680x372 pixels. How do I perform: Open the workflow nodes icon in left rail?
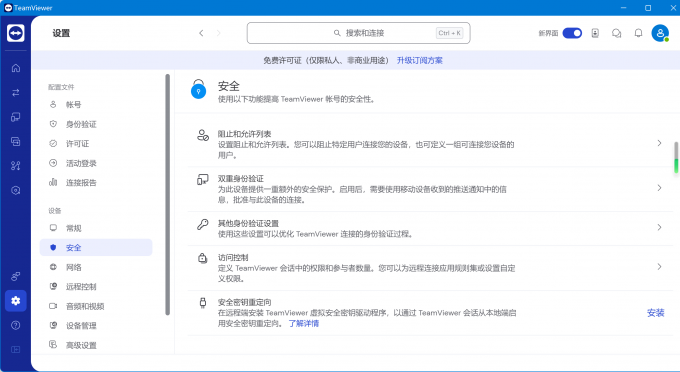[16, 166]
